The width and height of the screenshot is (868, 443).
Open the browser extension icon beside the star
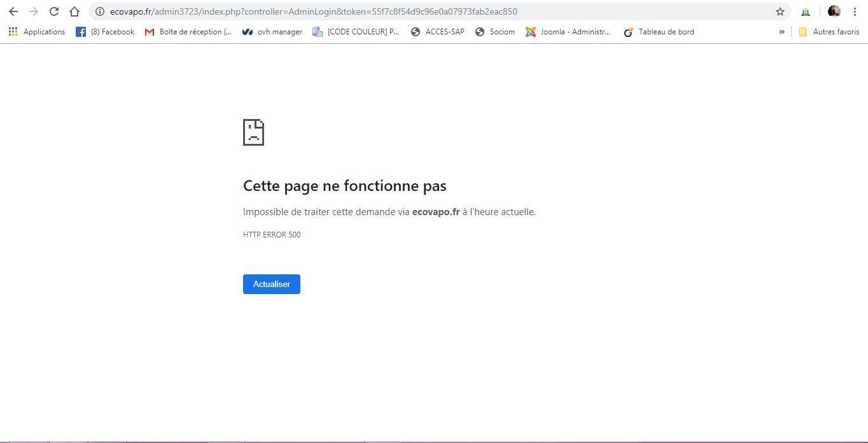(806, 11)
